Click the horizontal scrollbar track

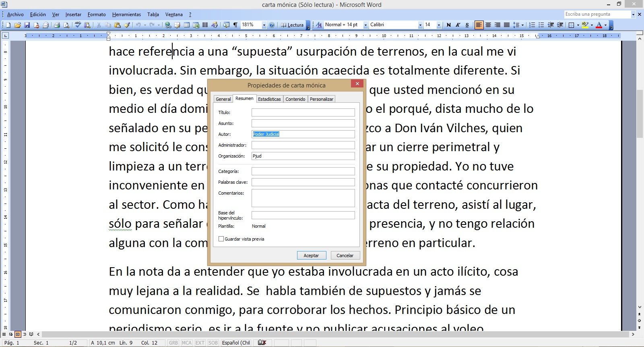point(336,334)
